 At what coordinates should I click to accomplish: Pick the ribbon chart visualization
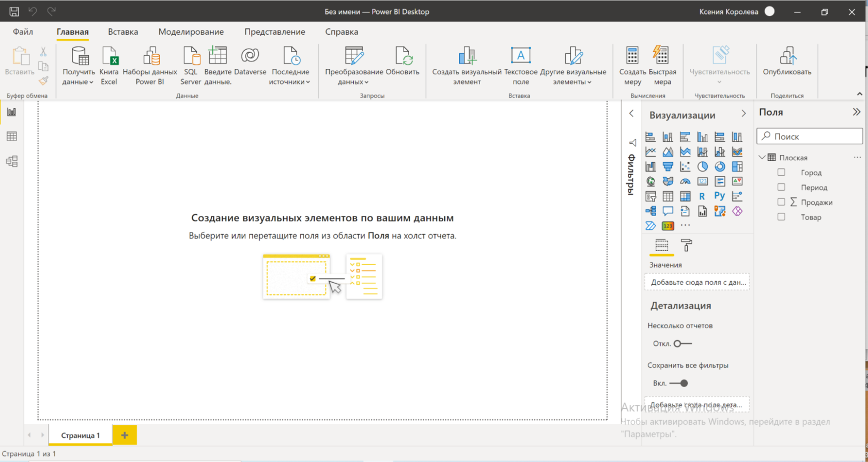click(x=737, y=152)
